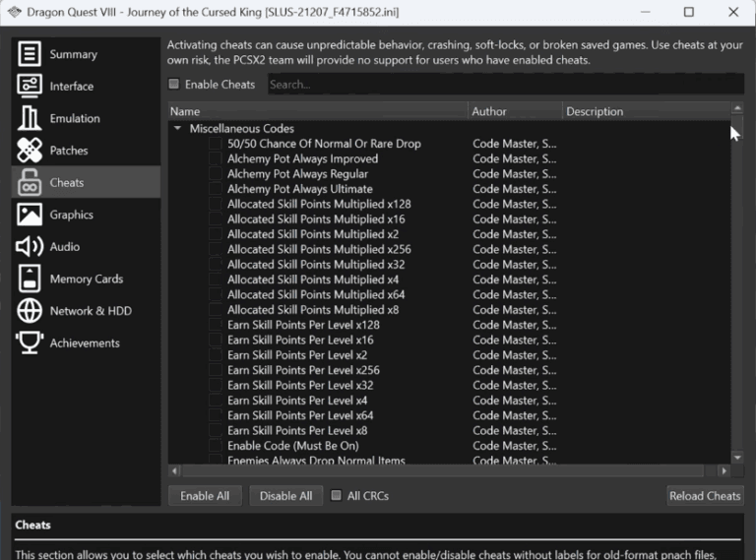Screen dimensions: 756x560
Task: Open Patches via the bandage icon
Action: (30, 150)
